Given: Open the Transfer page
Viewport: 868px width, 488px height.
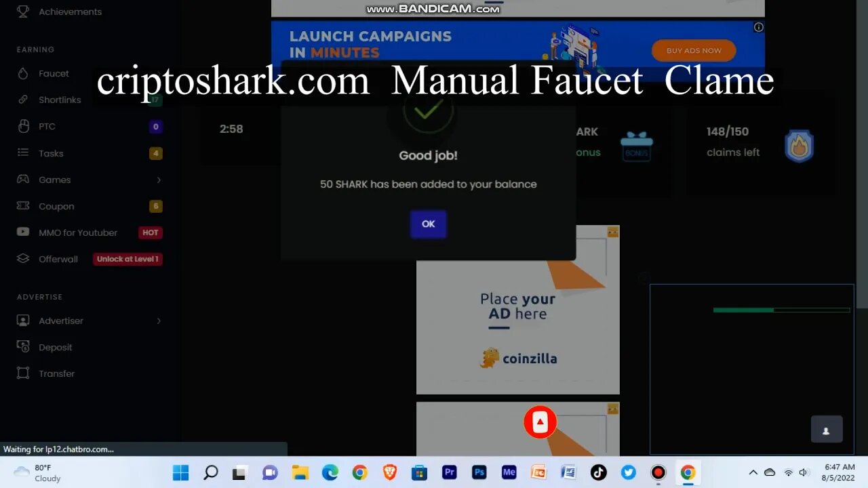Looking at the screenshot, I should tap(56, 373).
